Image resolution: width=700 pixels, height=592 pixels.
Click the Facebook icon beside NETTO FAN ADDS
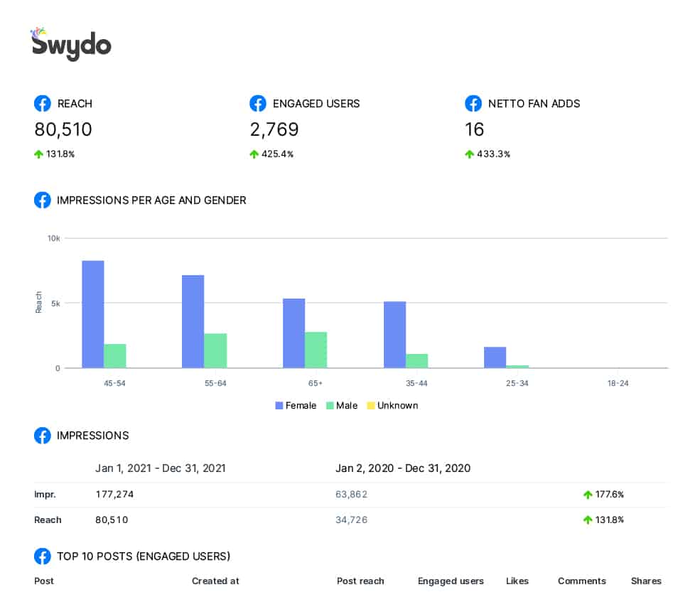(473, 104)
